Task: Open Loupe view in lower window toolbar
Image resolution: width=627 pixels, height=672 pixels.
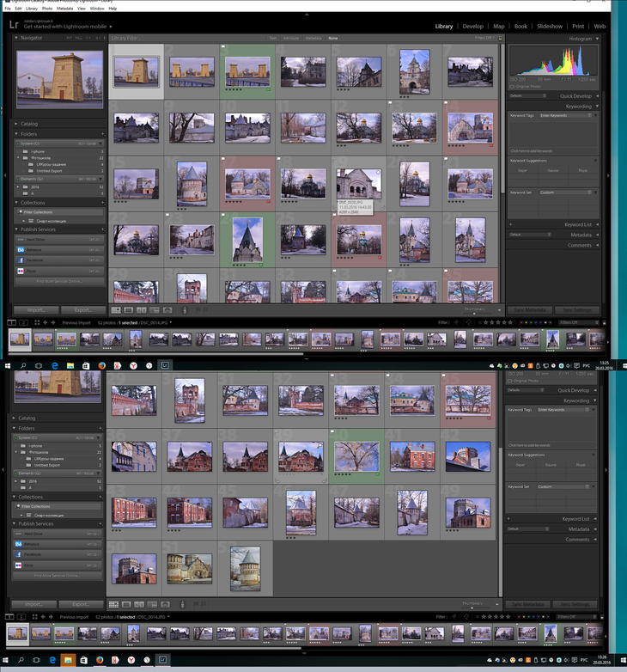Action: (x=126, y=604)
